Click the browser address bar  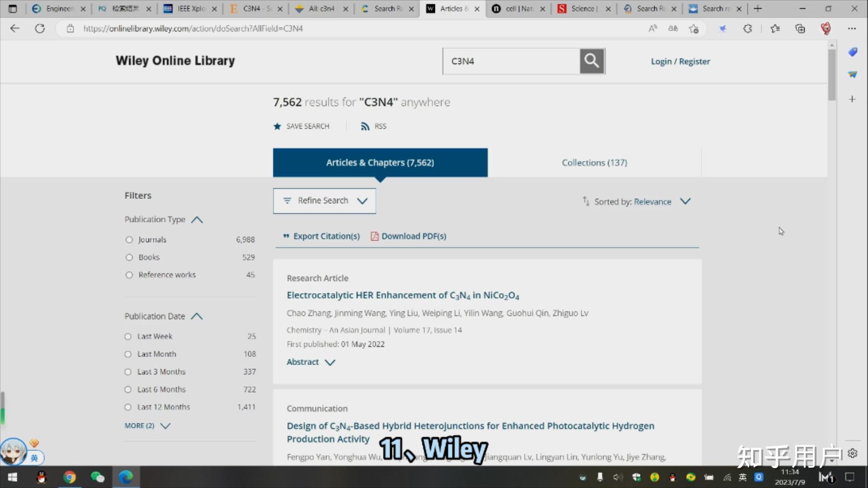[353, 28]
